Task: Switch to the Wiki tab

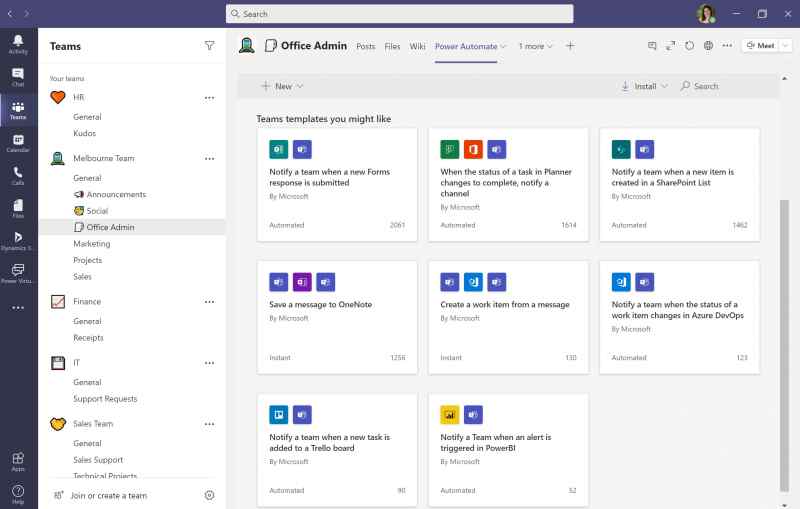Action: [417, 46]
